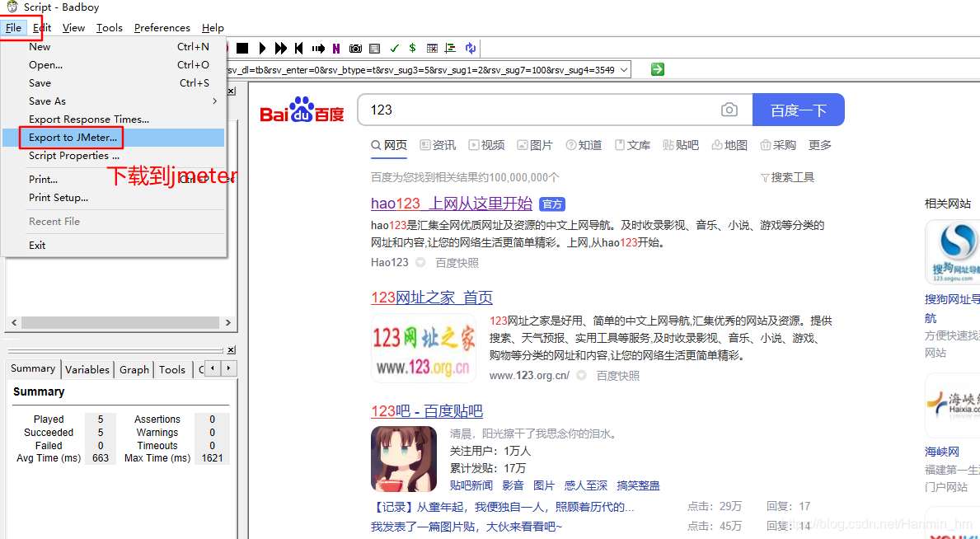Screen dimensions: 980x539
Task: Click the Baidu logo
Action: click(302, 110)
